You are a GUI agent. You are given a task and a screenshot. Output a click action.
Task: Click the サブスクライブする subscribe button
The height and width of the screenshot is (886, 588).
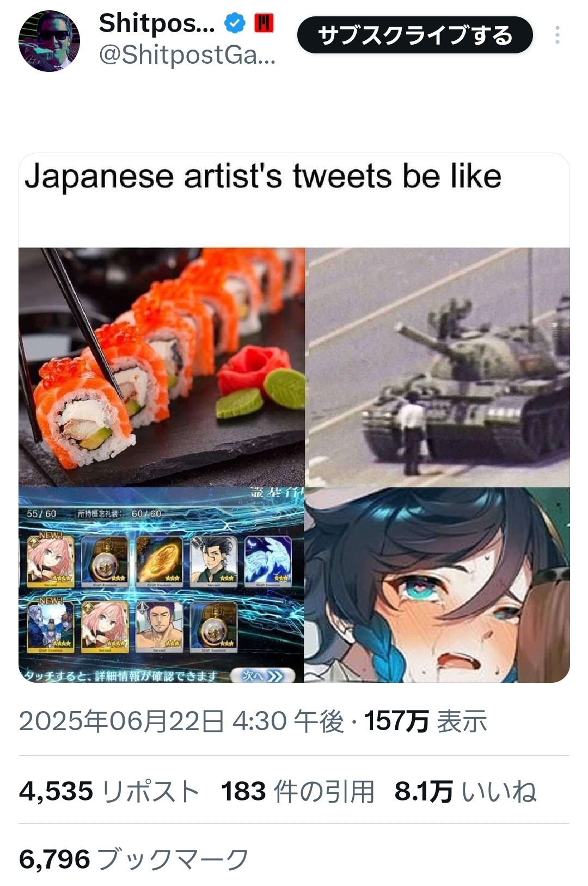pyautogui.click(x=415, y=35)
